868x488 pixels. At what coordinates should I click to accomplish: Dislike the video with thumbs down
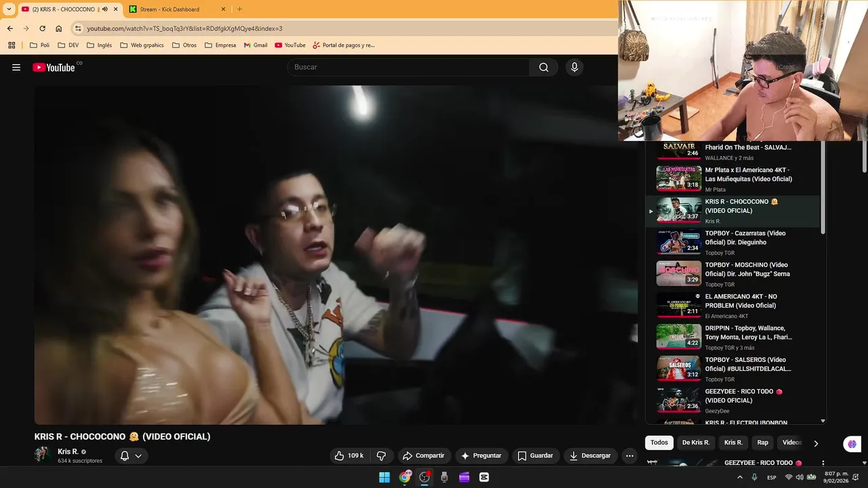click(x=381, y=455)
